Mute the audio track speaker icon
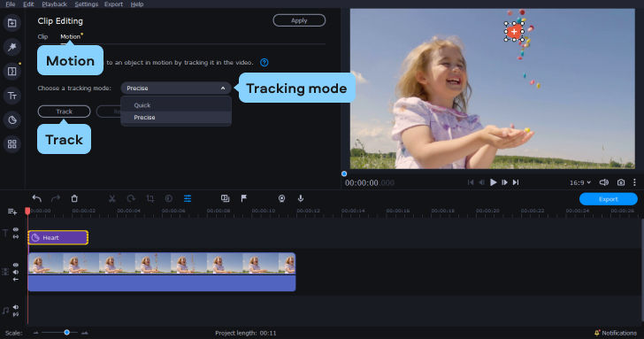Screen dimensions: 644x339 click(16, 307)
